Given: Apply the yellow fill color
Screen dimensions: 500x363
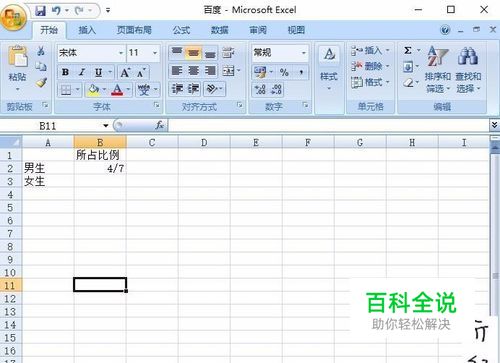Looking at the screenshot, I should coord(93,90).
